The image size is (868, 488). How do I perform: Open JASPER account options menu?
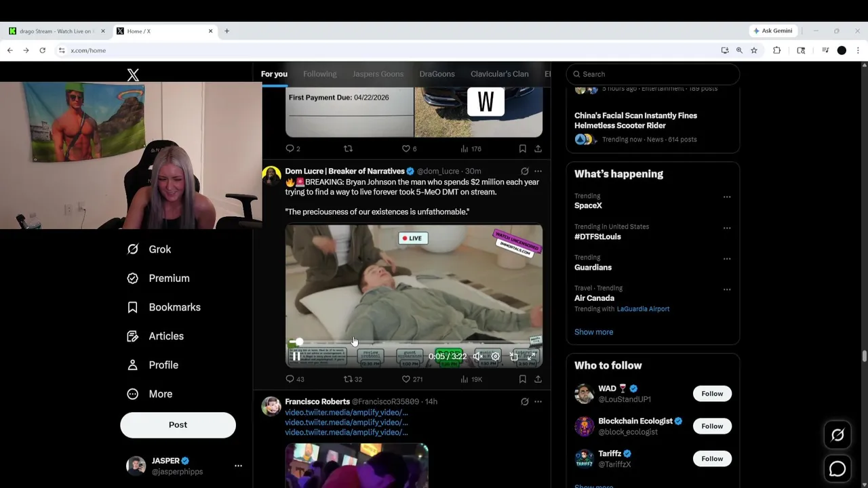[238, 466]
